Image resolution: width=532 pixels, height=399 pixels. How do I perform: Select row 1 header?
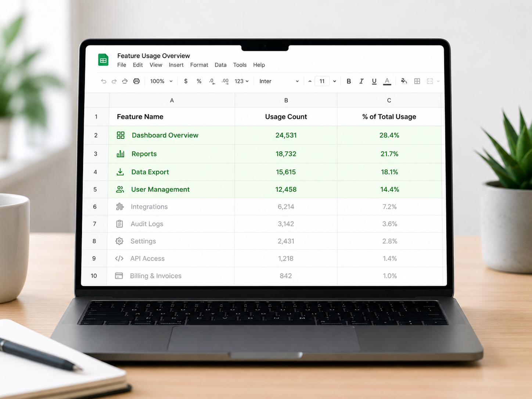pos(96,117)
